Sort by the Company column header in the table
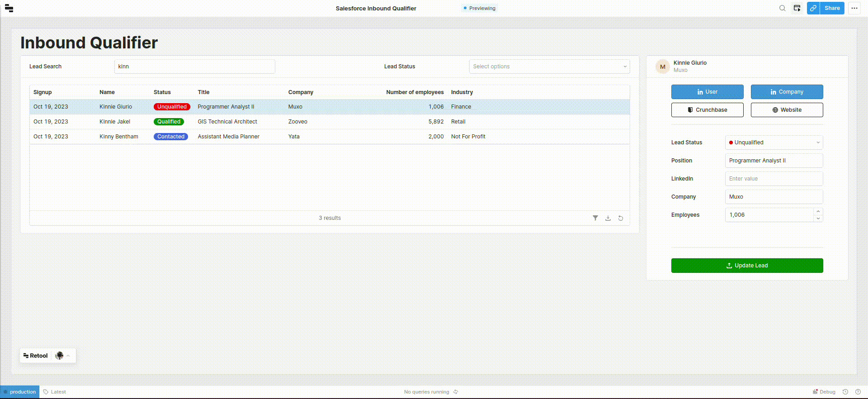The image size is (868, 399). [301, 92]
